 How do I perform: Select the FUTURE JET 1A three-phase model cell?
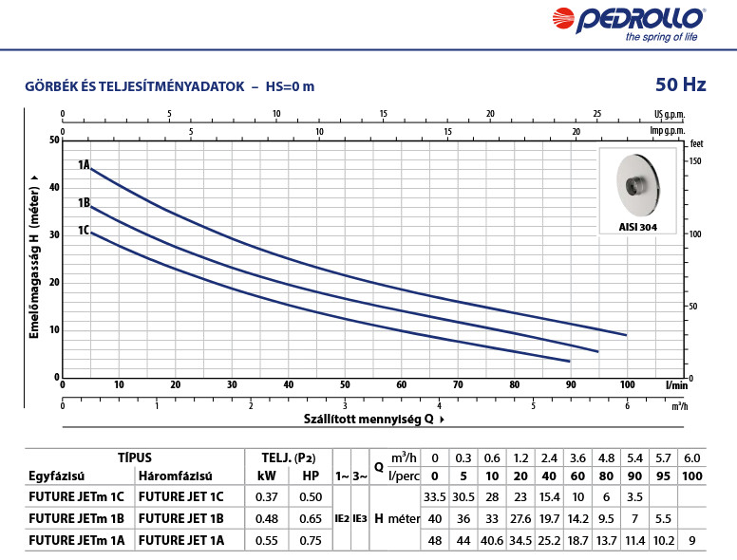pos(181,541)
